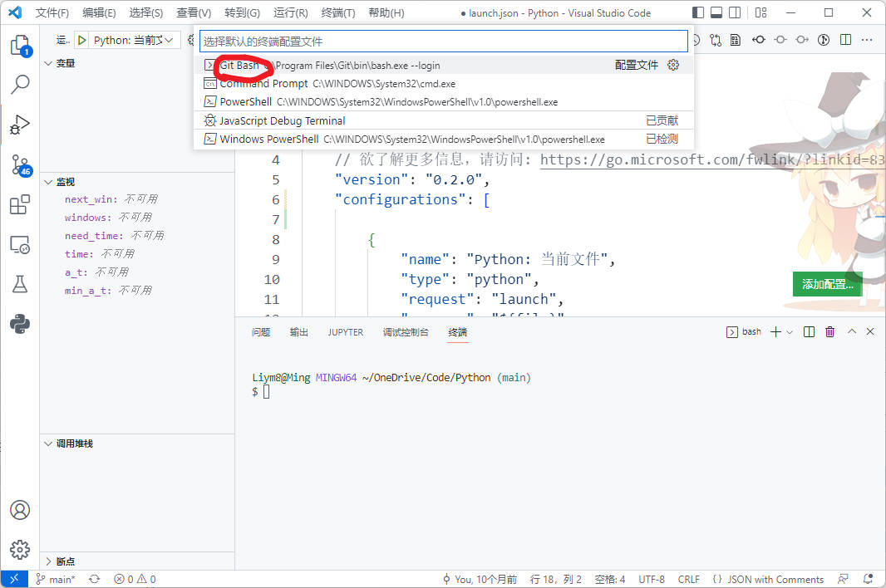This screenshot has height=588, width=886.
Task: Toggle file blame git icon
Action: point(824,40)
